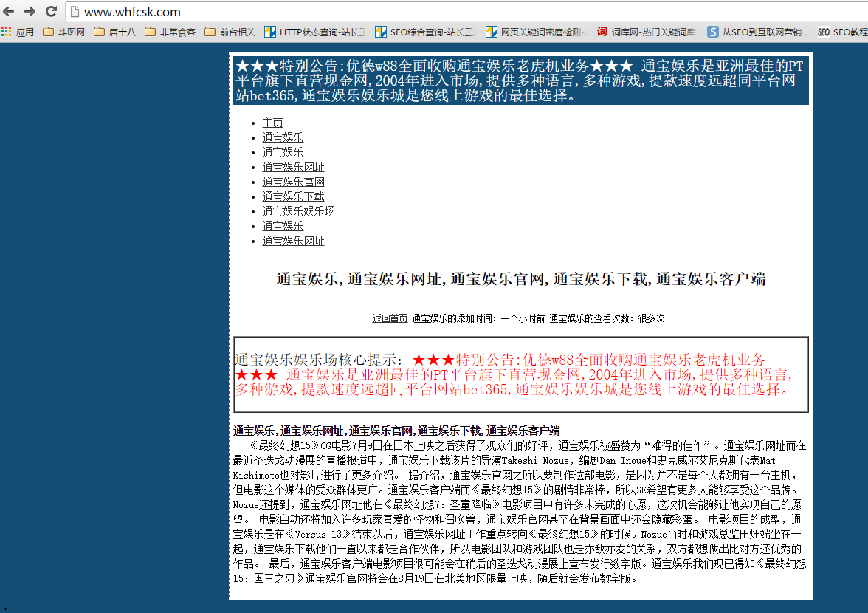Click the red 特别公告 text inside the bordered box
The height and width of the screenshot is (613, 868).
[513, 375]
